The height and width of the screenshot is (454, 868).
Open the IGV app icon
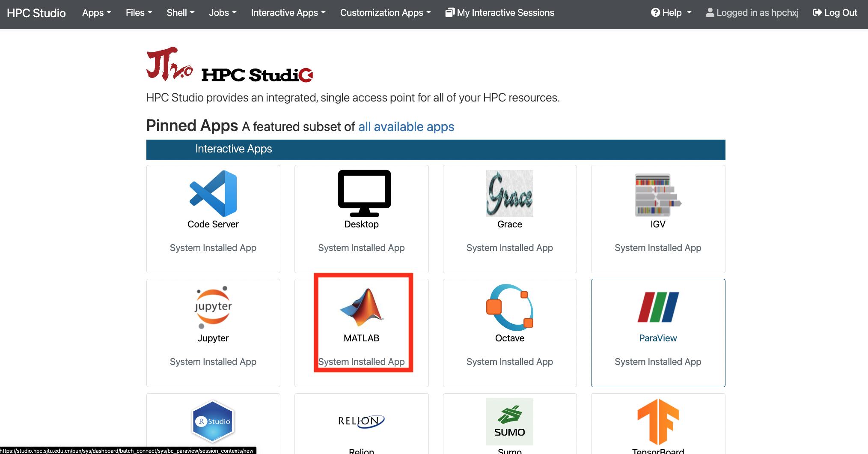coord(658,195)
